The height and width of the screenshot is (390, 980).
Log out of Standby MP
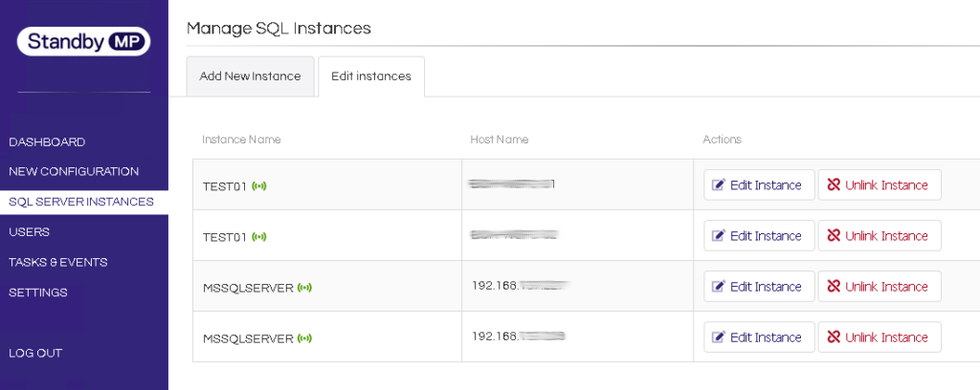point(35,353)
